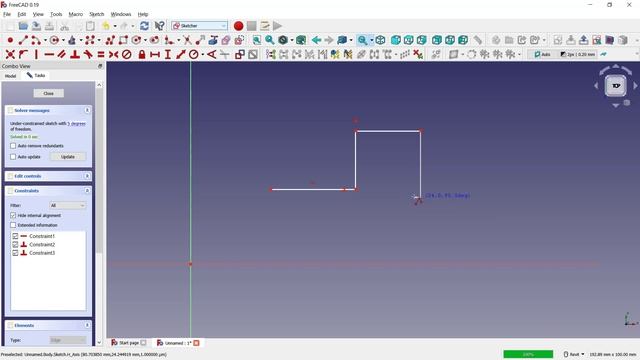Viewport: 640px width, 360px height.
Task: Toggle the Constraint1 checkbox
Action: (15, 236)
